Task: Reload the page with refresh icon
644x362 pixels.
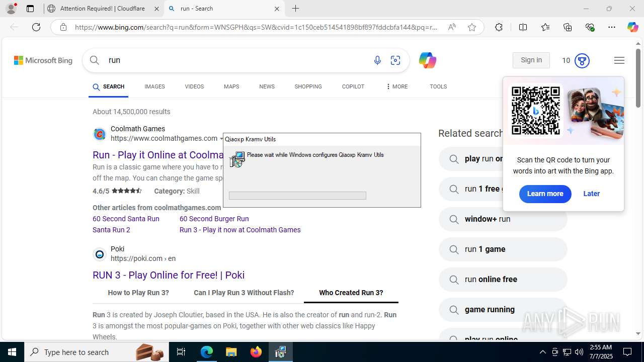Action: point(36,27)
